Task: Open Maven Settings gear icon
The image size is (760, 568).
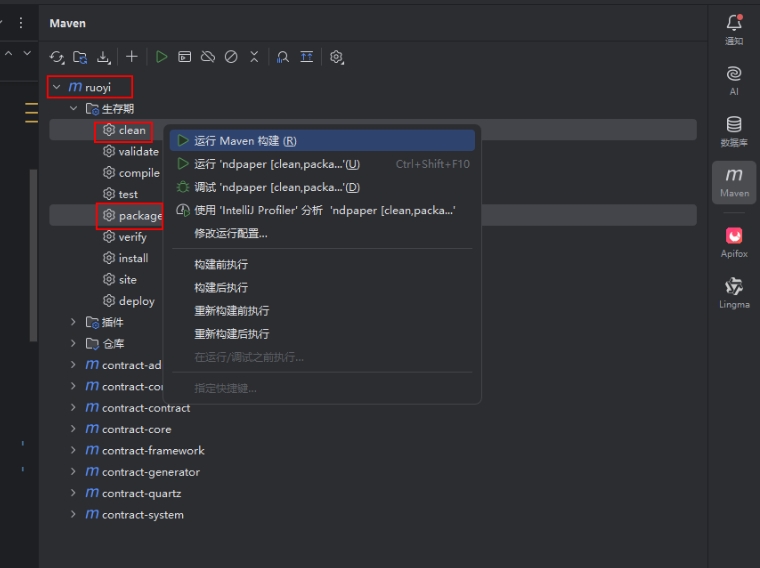Action: click(336, 57)
